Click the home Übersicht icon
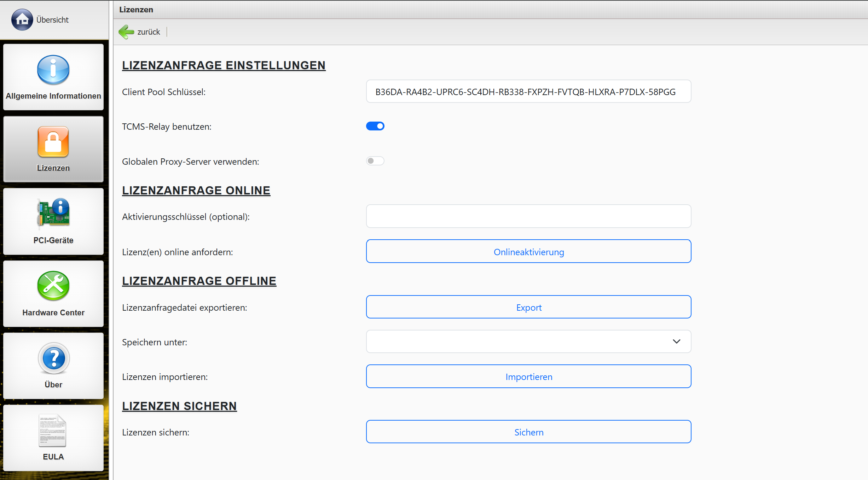This screenshot has width=868, height=480. point(22,20)
